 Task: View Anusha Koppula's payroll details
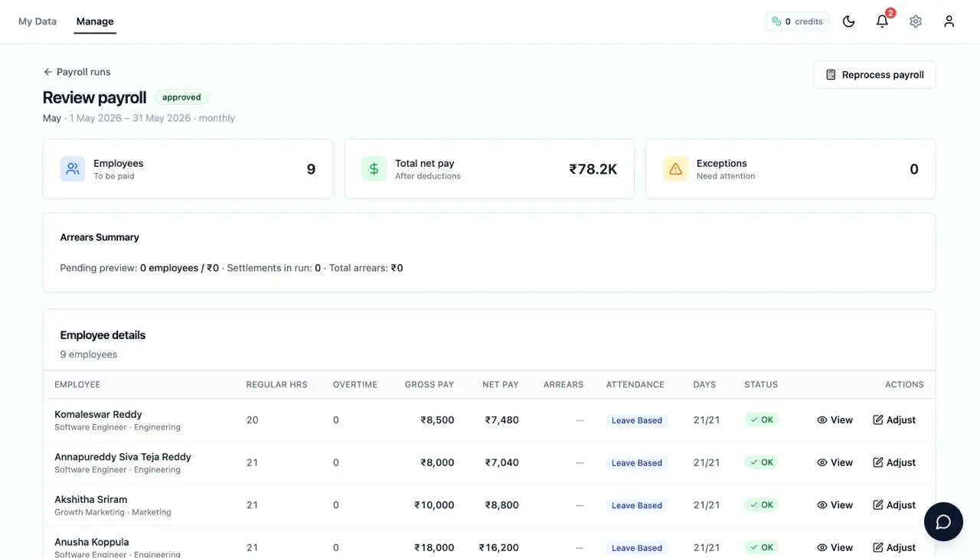click(835, 548)
